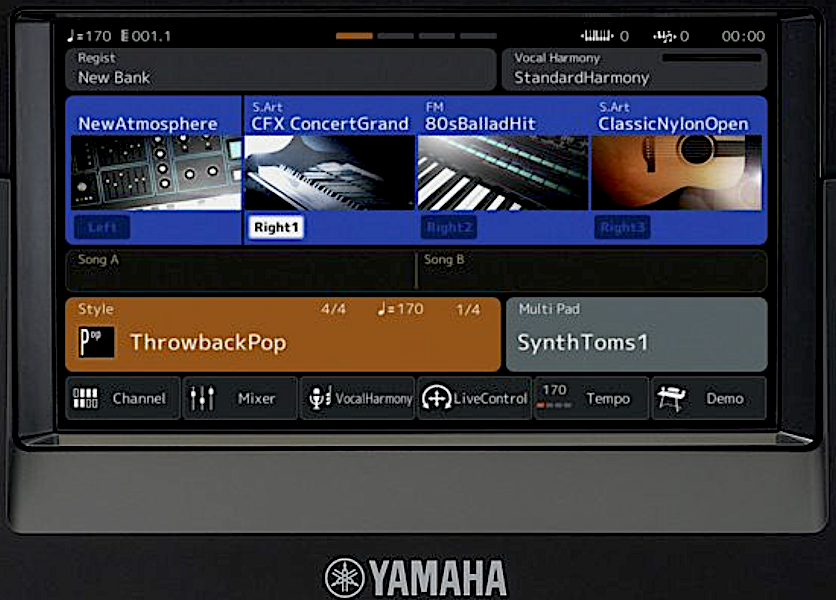
Task: Open the Song B slot
Action: pyautogui.click(x=592, y=270)
